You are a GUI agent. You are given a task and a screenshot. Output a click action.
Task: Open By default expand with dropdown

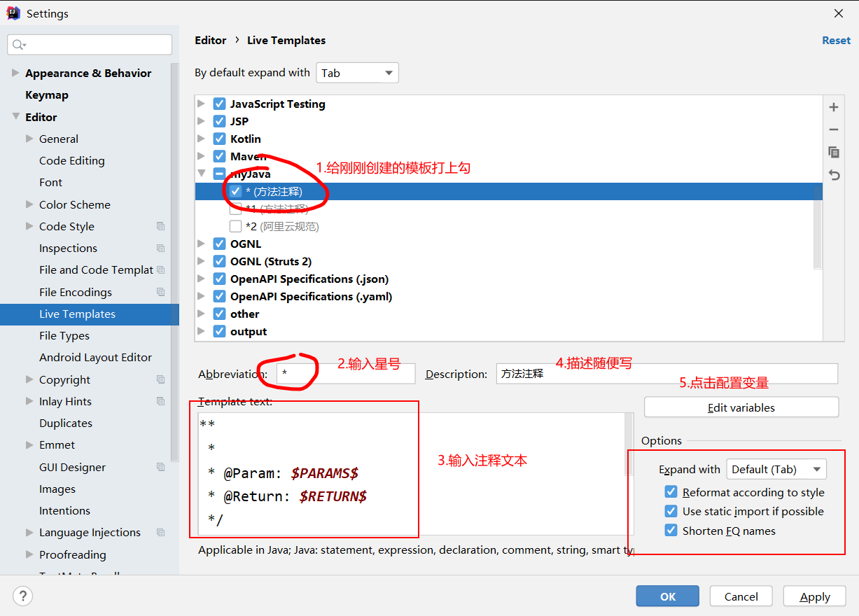click(x=358, y=73)
